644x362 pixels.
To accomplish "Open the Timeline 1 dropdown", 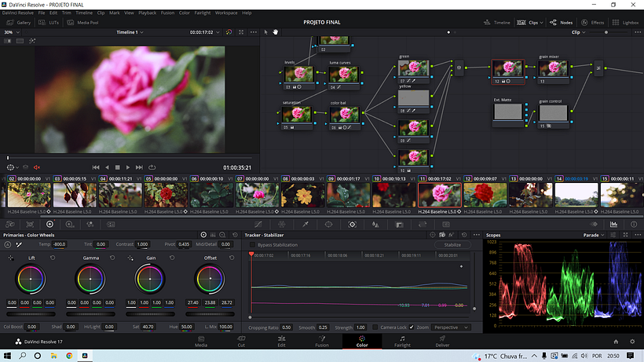I will (130, 32).
